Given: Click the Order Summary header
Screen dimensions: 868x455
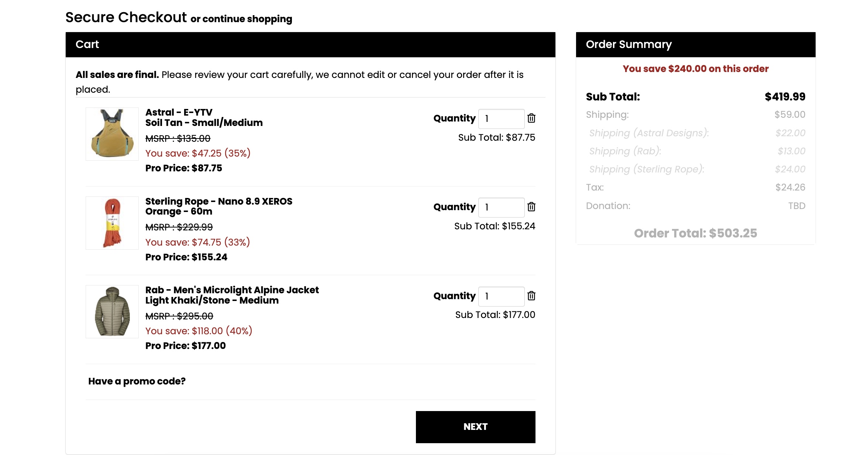Looking at the screenshot, I should (x=629, y=44).
